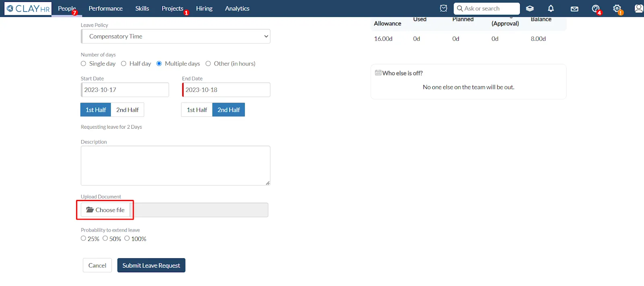644x286 pixels.
Task: Click 'No one else on the team' message
Action: tap(469, 87)
